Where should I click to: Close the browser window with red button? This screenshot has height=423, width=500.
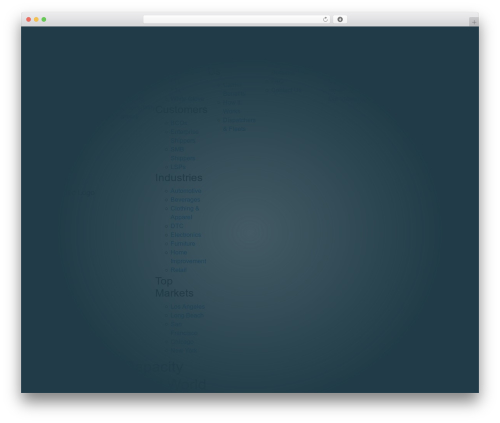29,20
